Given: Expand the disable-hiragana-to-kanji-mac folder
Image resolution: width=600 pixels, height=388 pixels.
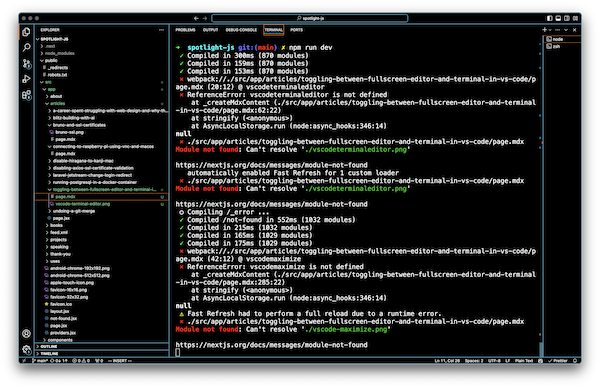Looking at the screenshot, I should 101,161.
